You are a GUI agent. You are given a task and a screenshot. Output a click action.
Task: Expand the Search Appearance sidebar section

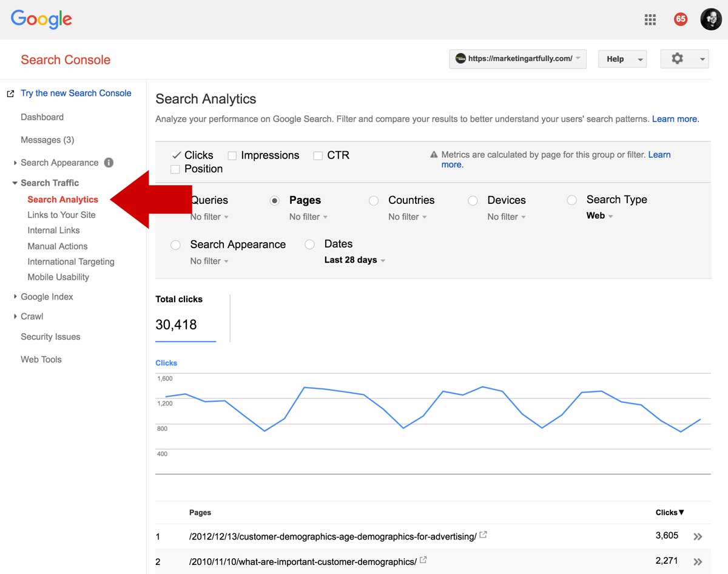coord(15,163)
